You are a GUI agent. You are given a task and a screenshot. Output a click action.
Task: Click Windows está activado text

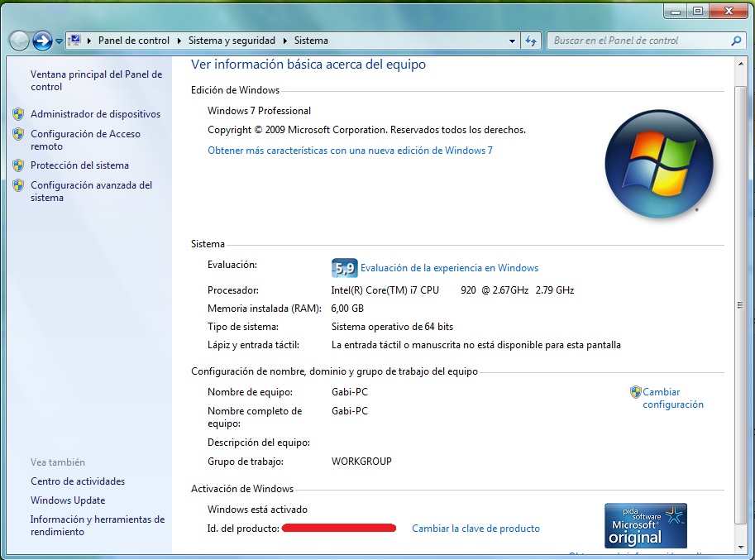257,509
